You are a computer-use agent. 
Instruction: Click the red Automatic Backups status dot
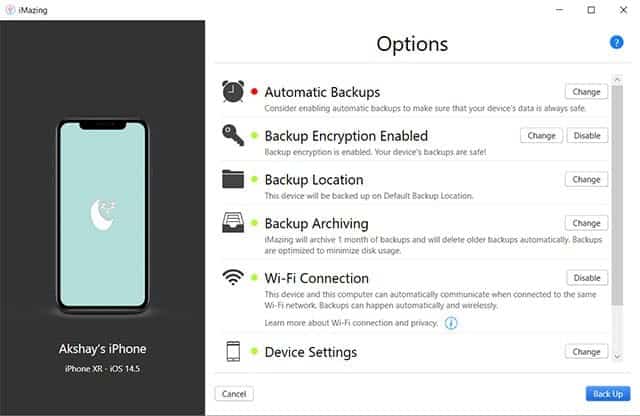click(x=255, y=92)
